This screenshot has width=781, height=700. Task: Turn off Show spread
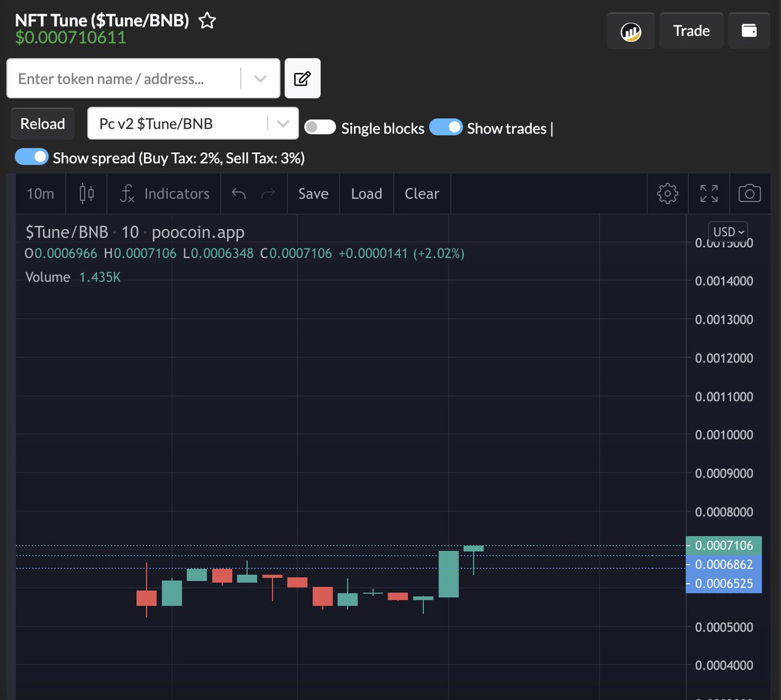(32, 157)
